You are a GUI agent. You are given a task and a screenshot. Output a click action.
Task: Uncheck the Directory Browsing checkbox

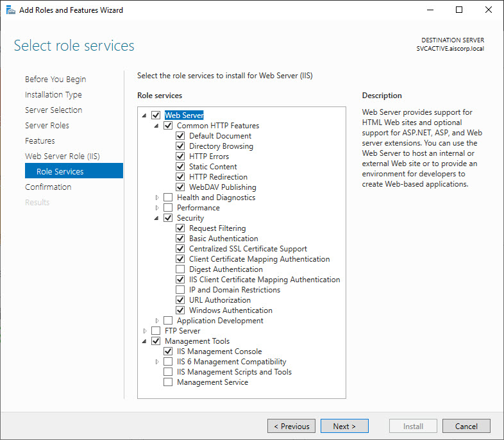pos(180,146)
